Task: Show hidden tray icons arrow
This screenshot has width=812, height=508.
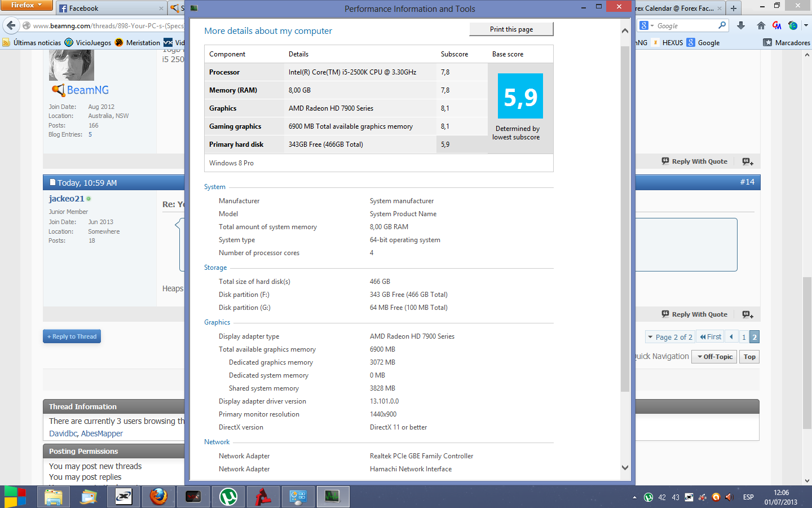Action: pos(634,497)
